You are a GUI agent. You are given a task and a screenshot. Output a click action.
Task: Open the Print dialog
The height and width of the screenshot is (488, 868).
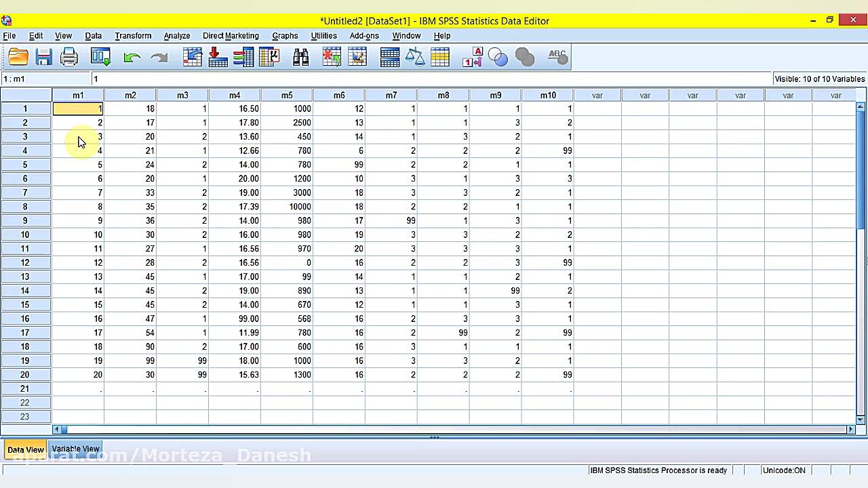pyautogui.click(x=69, y=57)
